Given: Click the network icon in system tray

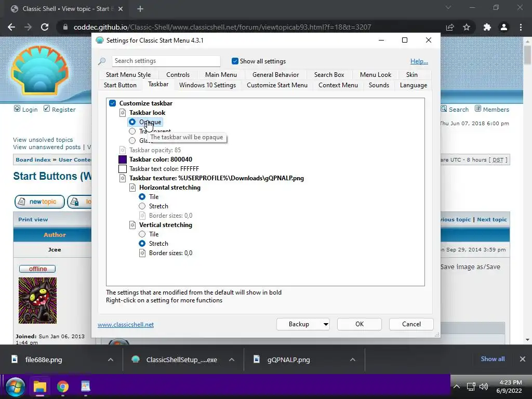Looking at the screenshot, I should (471, 387).
